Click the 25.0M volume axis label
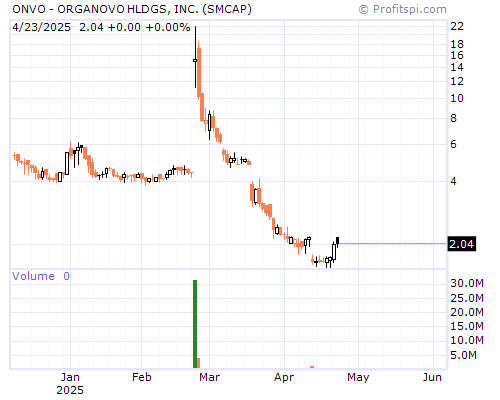This screenshot has height=400, width=500. click(x=467, y=298)
